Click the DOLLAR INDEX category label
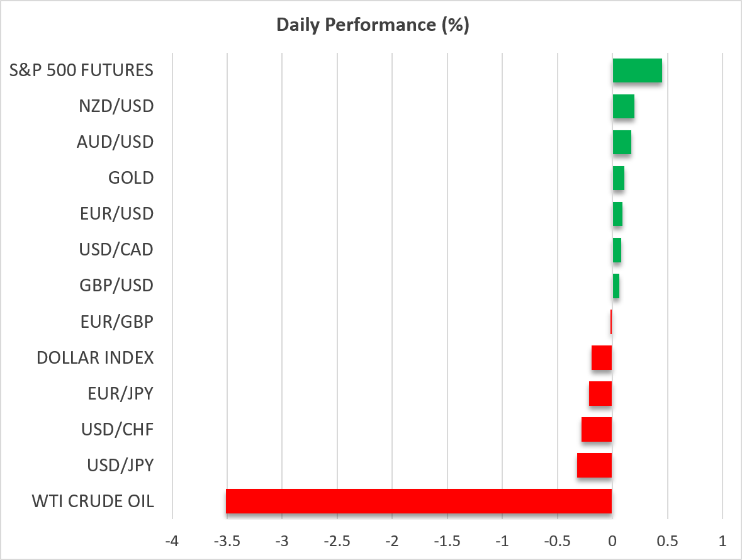This screenshot has height=560, width=742. [x=95, y=357]
